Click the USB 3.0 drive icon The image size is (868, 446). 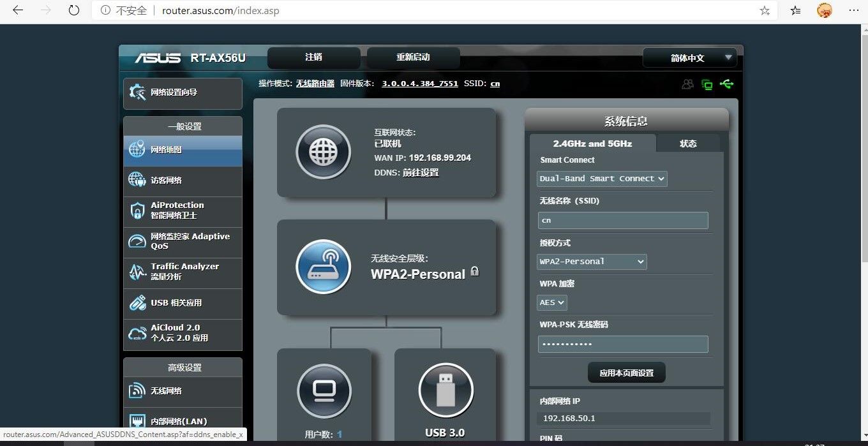click(x=445, y=390)
